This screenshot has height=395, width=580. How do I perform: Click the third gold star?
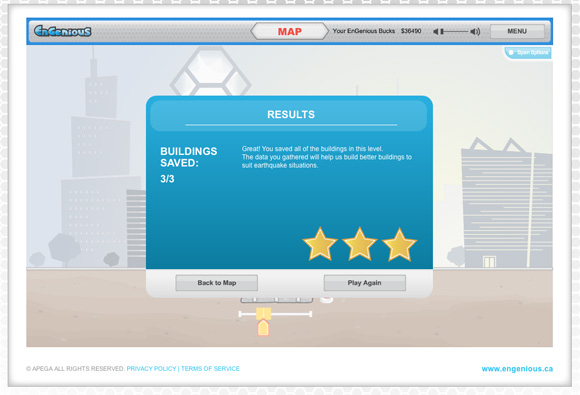tap(399, 244)
